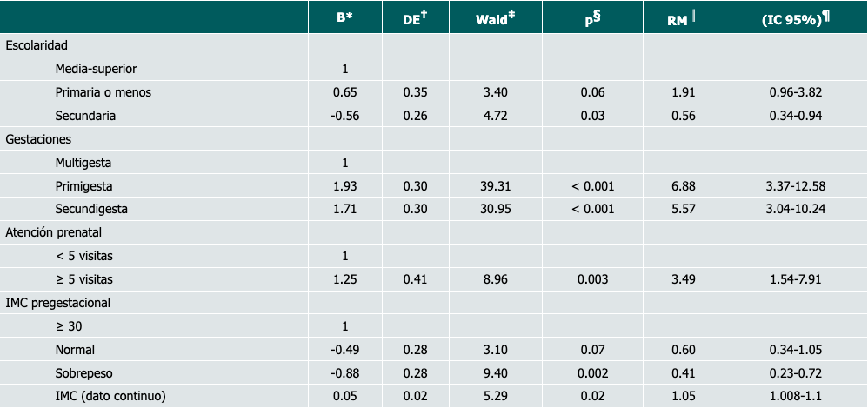Click the confidence interval 3.04-10.24
The image size is (868, 409).
coord(795,209)
